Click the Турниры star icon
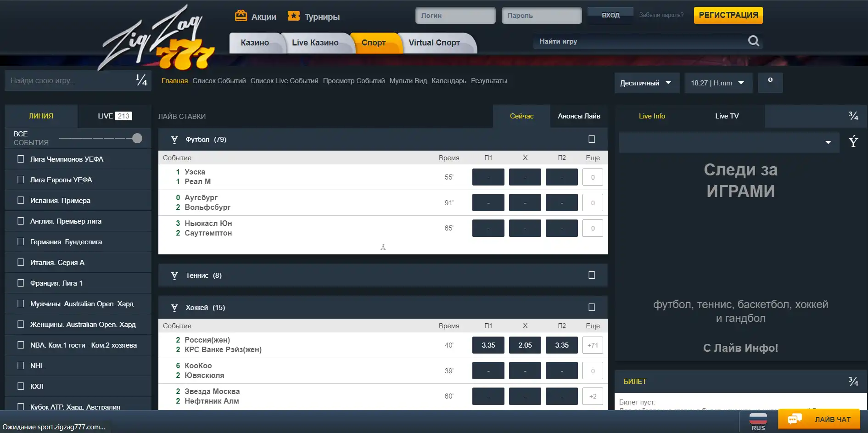 coord(293,16)
